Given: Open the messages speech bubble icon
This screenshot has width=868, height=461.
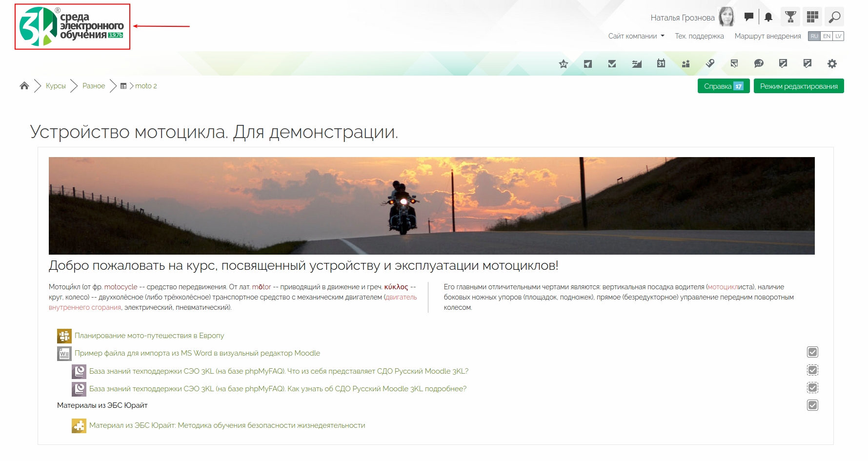Looking at the screenshot, I should (x=749, y=17).
